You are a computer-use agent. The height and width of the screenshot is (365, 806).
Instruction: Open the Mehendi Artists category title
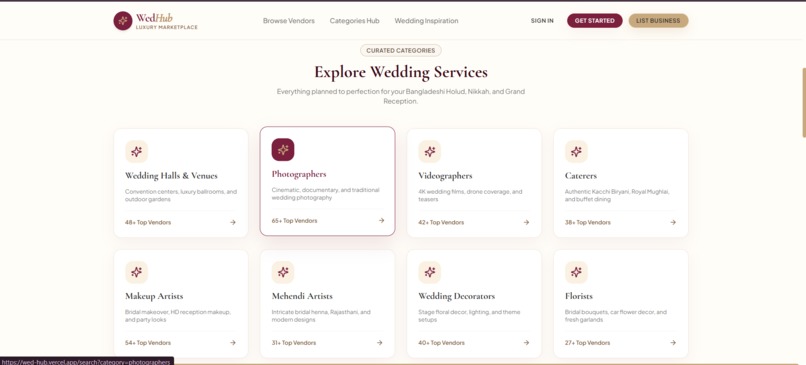pos(302,296)
